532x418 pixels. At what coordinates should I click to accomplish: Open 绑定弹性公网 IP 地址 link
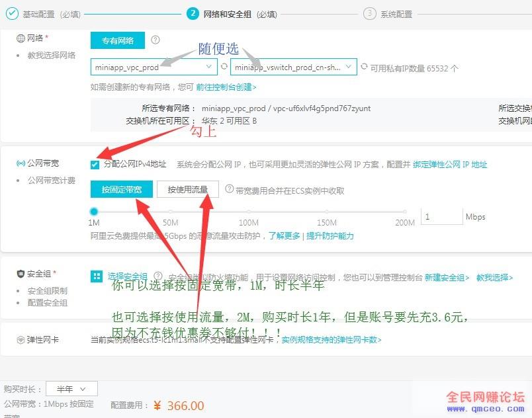click(450, 165)
